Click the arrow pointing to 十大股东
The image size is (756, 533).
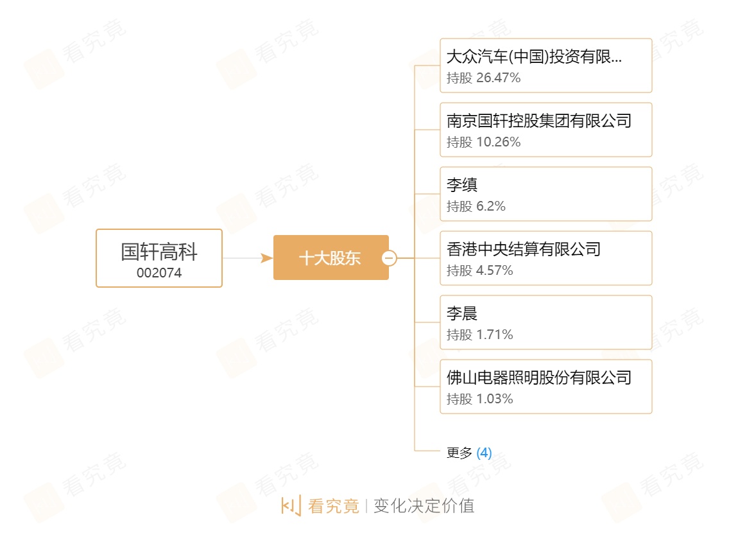(266, 258)
